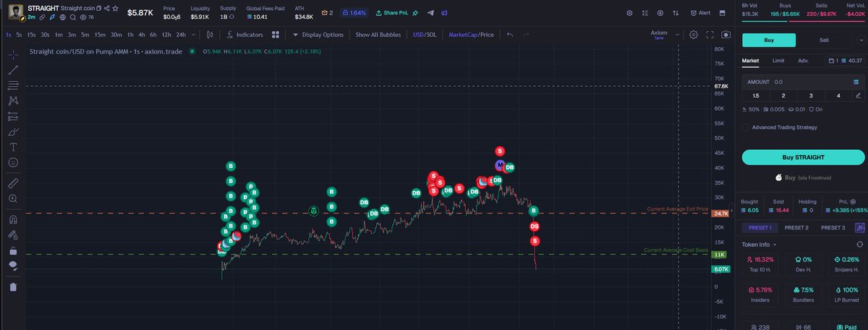
Task: Expand the Display Options dropdown
Action: click(318, 34)
